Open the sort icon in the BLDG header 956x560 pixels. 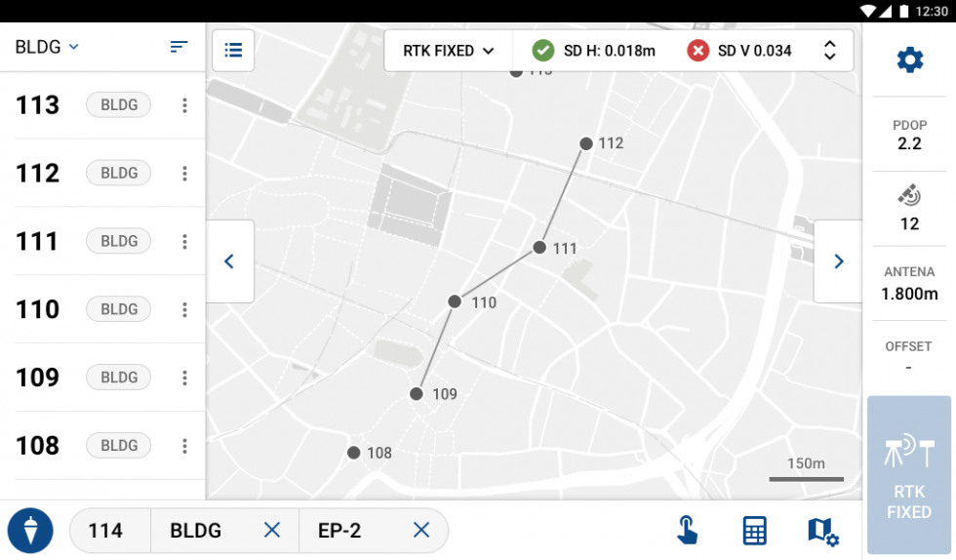(x=179, y=47)
